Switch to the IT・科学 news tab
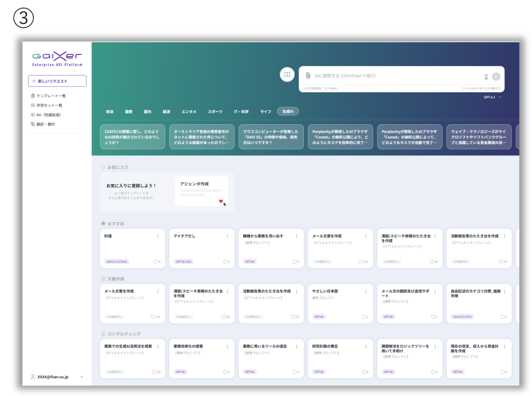This screenshot has height=397, width=532. coord(241,112)
